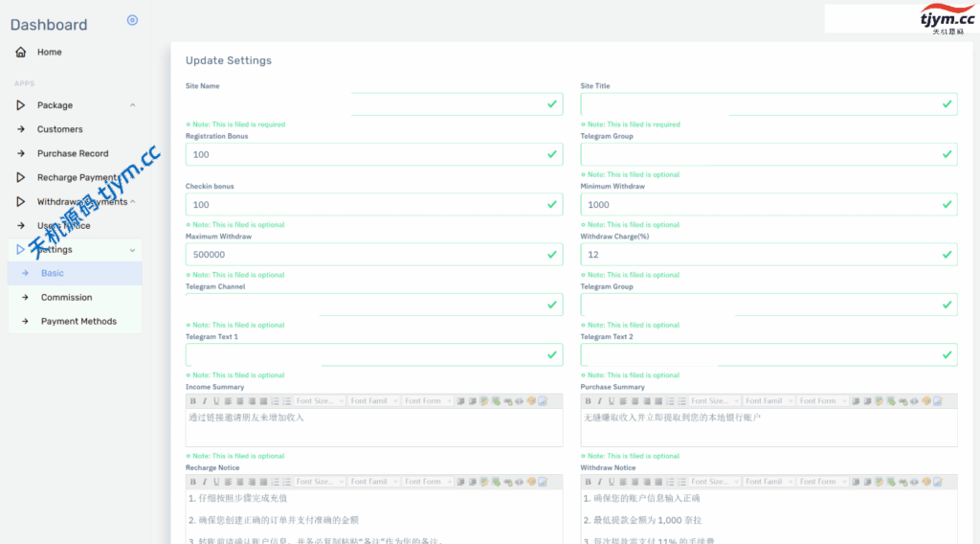
Task: Toggle the sidebar pin circle icon beside Dashboard
Action: pos(132,20)
